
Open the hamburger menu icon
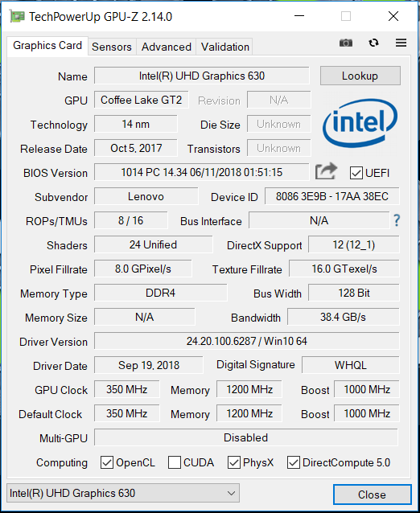401,43
